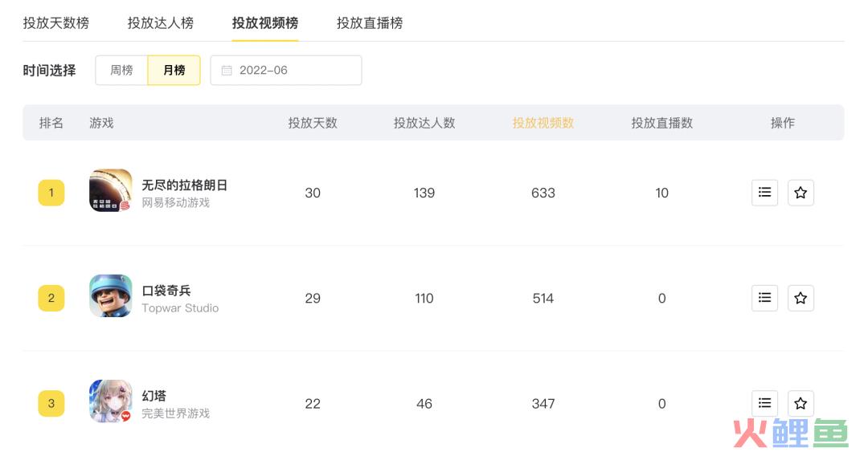The image size is (868, 452).
Task: Click 操作 column header
Action: pyautogui.click(x=783, y=123)
